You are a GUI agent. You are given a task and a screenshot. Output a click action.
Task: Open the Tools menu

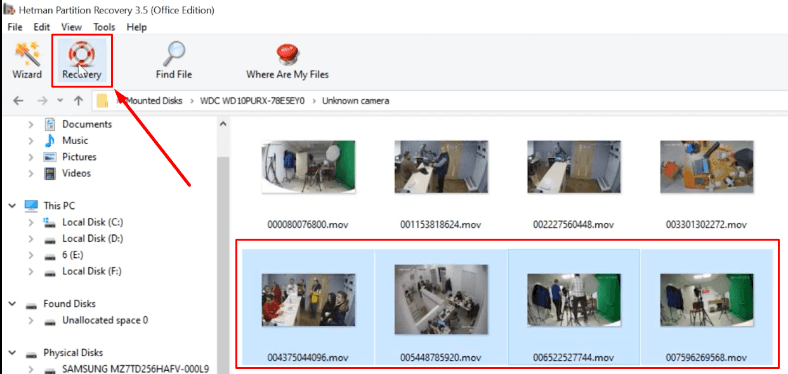coord(104,27)
